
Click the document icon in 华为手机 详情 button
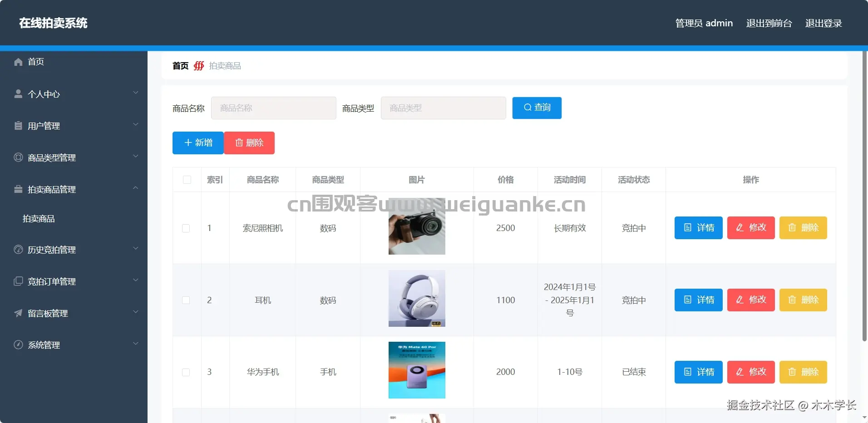coord(688,372)
